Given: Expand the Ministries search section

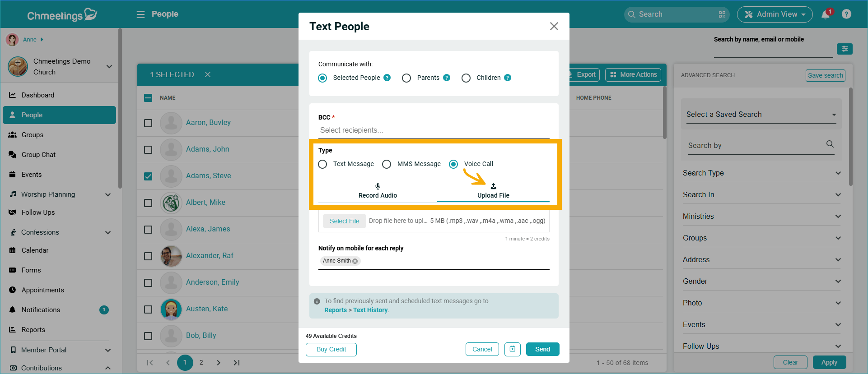Looking at the screenshot, I should coord(761,217).
